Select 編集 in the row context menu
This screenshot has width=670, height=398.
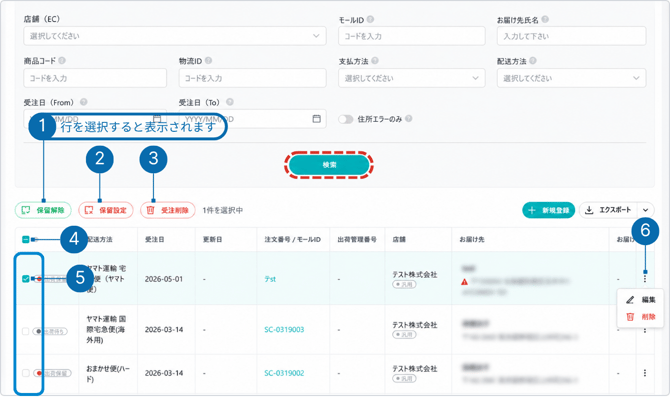tap(641, 300)
